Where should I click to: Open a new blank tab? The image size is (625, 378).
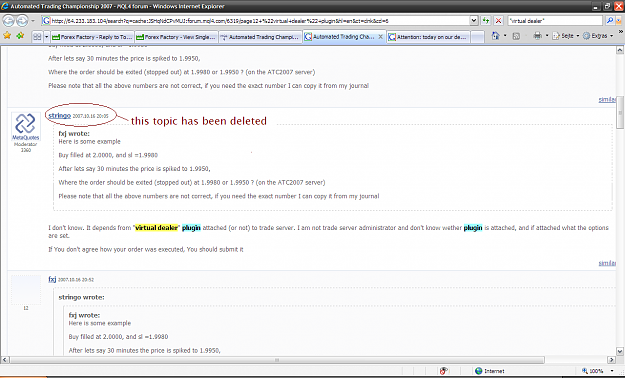coord(478,37)
